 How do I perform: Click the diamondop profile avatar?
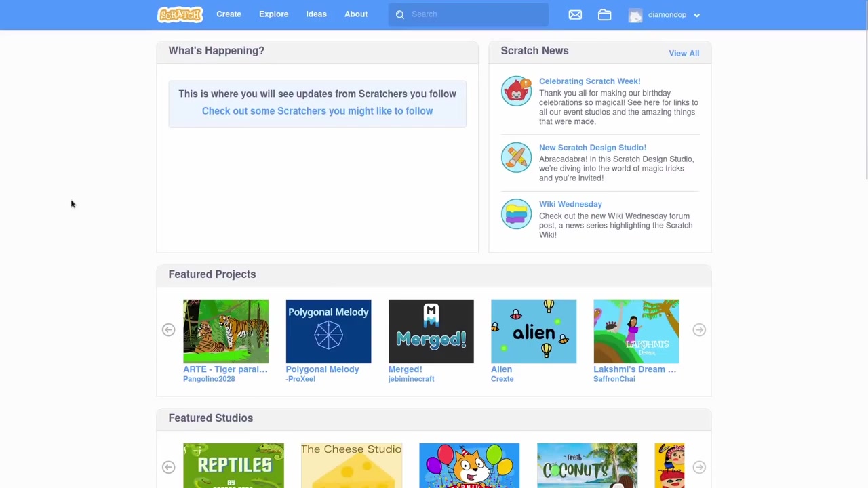pos(635,15)
